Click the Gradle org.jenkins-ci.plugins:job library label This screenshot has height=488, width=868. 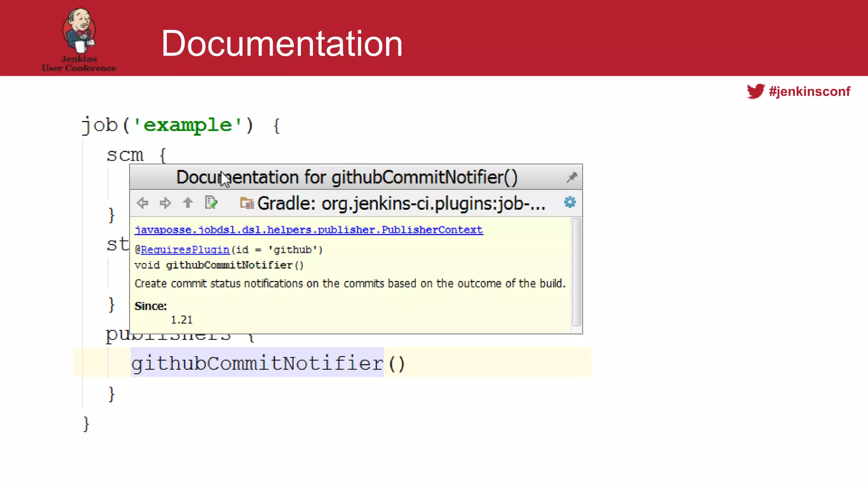pyautogui.click(x=401, y=204)
